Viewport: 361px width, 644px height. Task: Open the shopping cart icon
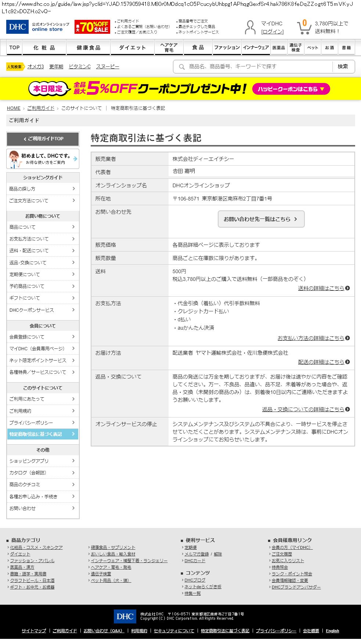point(304,27)
